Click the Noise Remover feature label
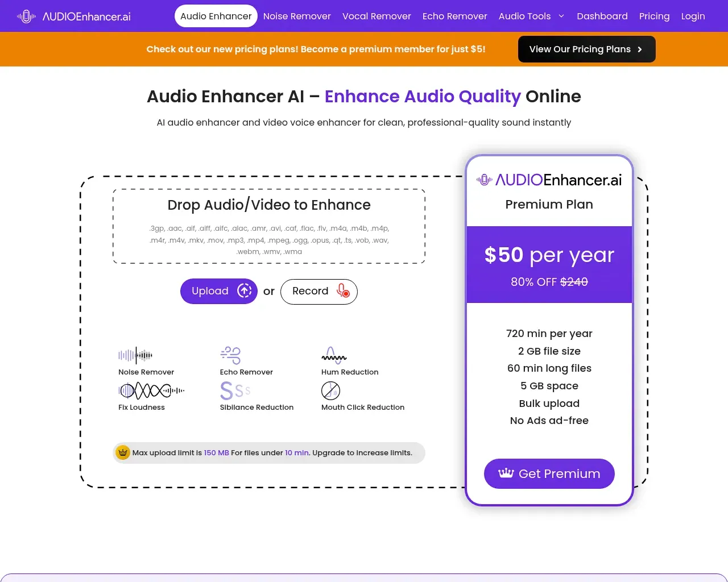The width and height of the screenshot is (728, 582). (x=146, y=372)
